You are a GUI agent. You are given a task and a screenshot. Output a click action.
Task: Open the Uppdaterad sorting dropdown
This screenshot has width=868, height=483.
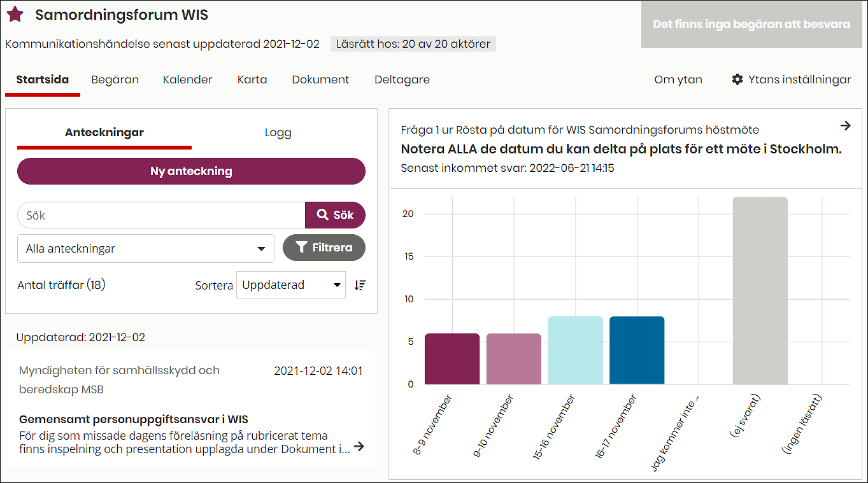click(x=290, y=284)
